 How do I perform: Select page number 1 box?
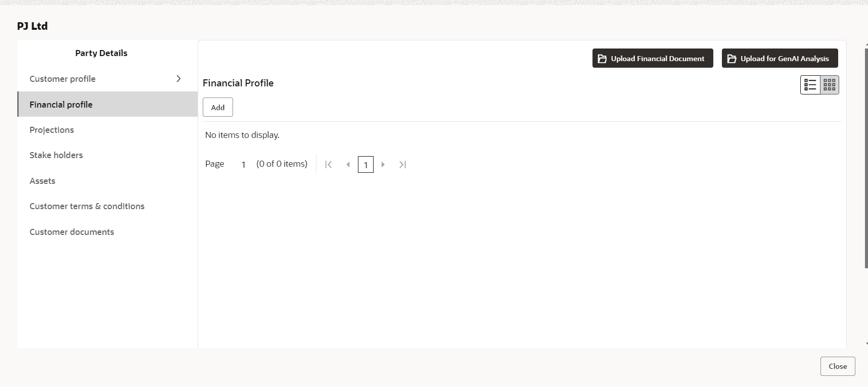(366, 165)
